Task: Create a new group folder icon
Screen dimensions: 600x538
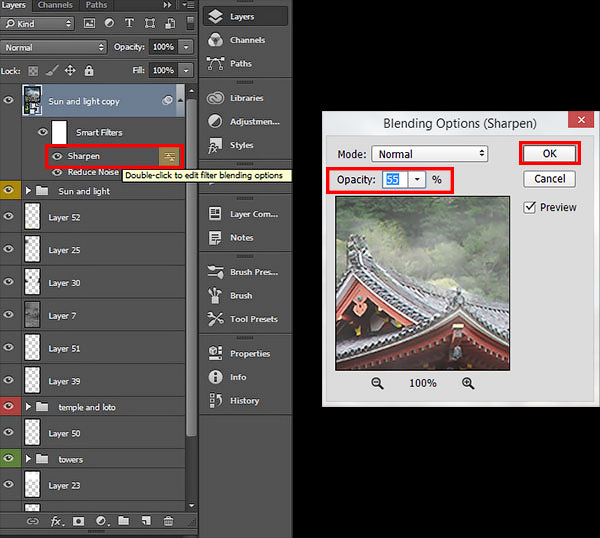Action: click(123, 521)
